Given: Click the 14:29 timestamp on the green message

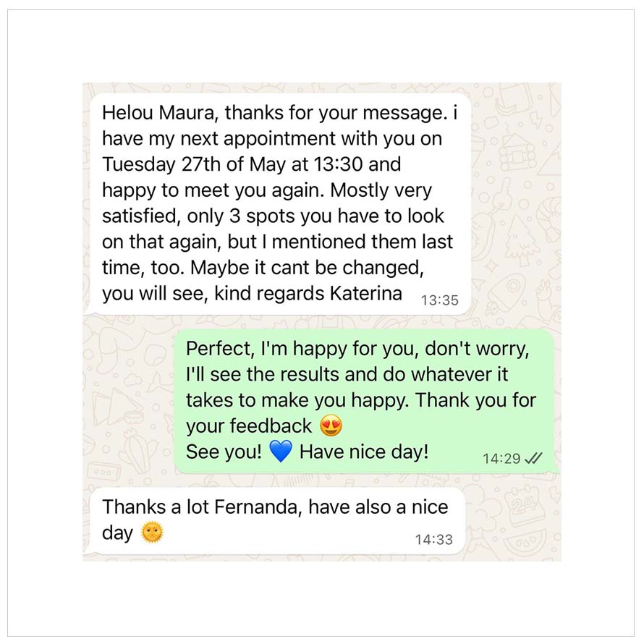Looking at the screenshot, I should (x=501, y=458).
